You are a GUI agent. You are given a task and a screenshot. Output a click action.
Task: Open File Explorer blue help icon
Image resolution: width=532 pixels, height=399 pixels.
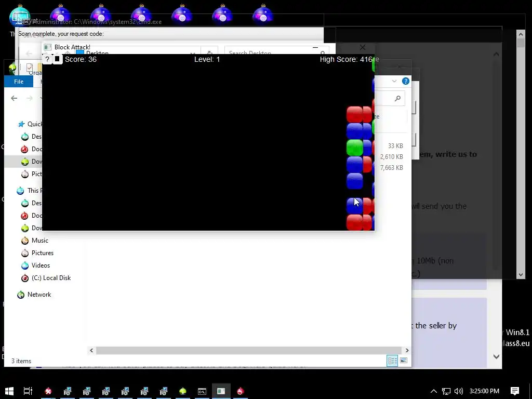click(x=405, y=81)
